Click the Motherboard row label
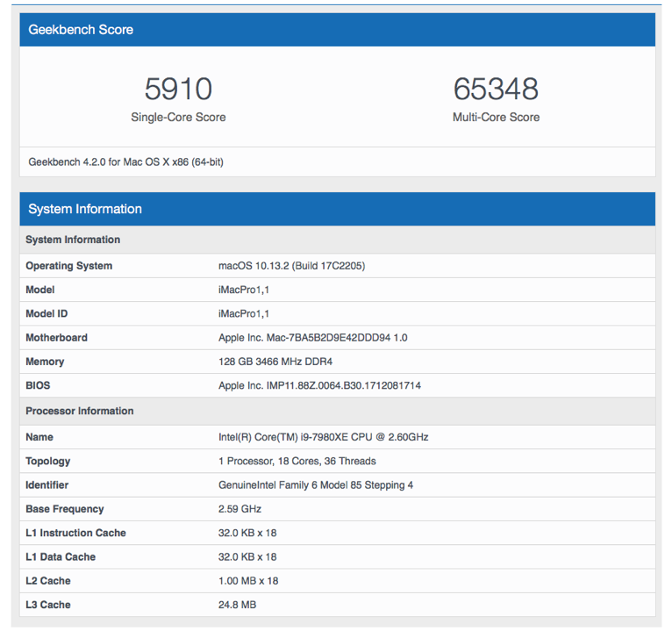Viewport: 672px width, 631px height. 56,338
